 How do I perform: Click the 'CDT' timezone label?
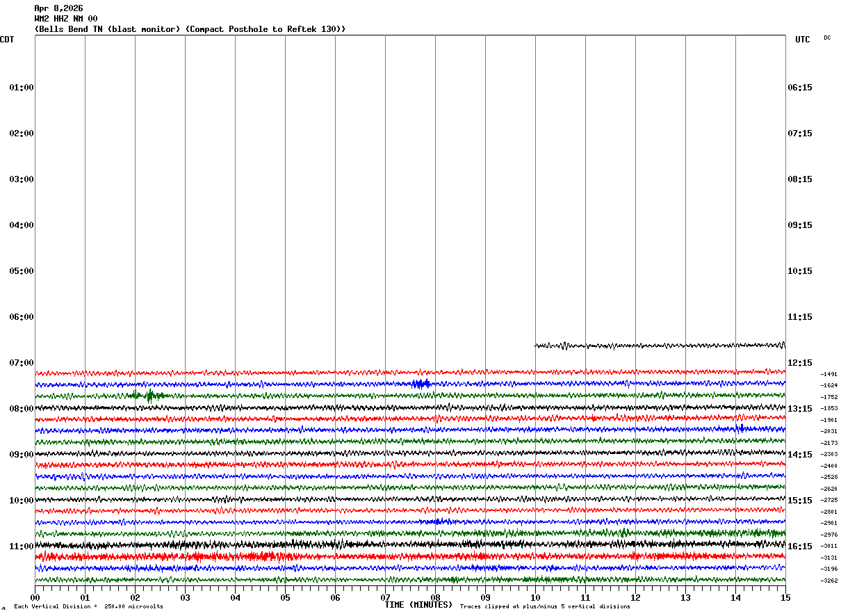click(x=7, y=40)
